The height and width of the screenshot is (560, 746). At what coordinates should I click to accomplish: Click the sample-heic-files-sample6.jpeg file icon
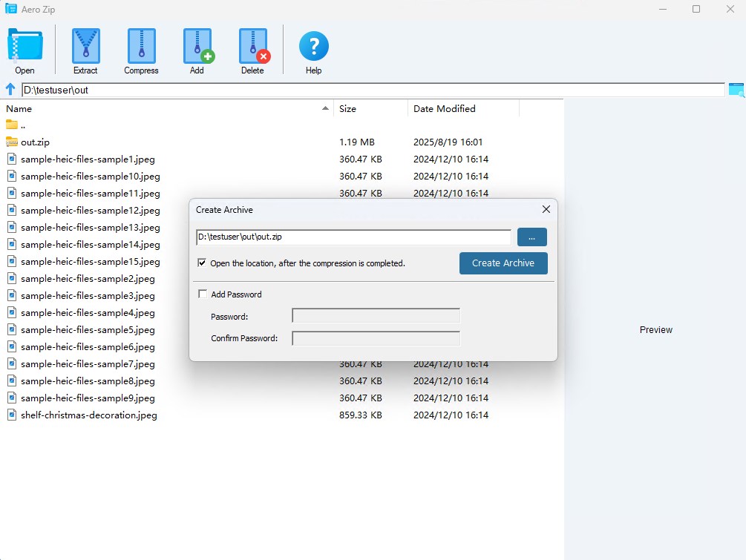click(x=12, y=347)
